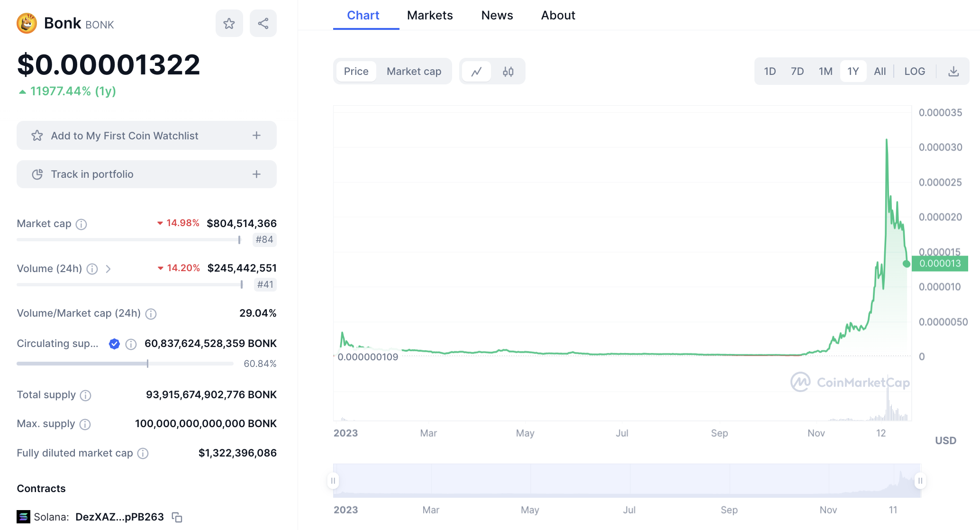Select the All time range button
This screenshot has width=980, height=530.
pyautogui.click(x=880, y=72)
